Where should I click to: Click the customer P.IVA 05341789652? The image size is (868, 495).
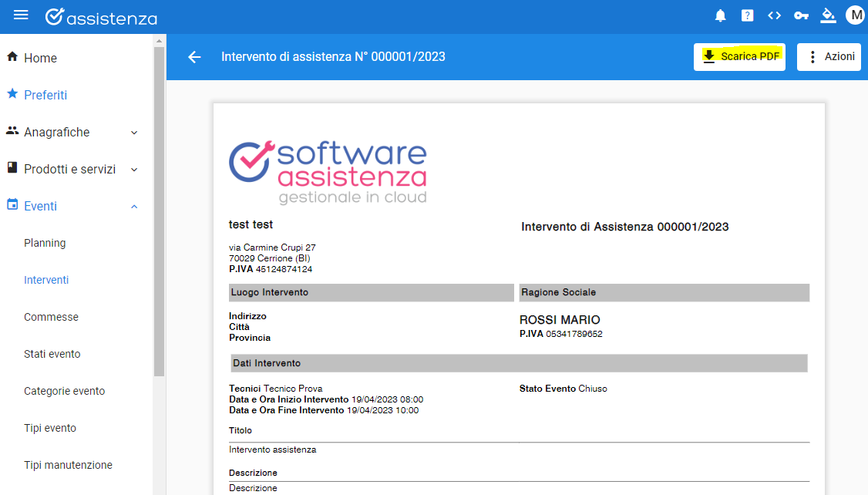[x=560, y=334]
